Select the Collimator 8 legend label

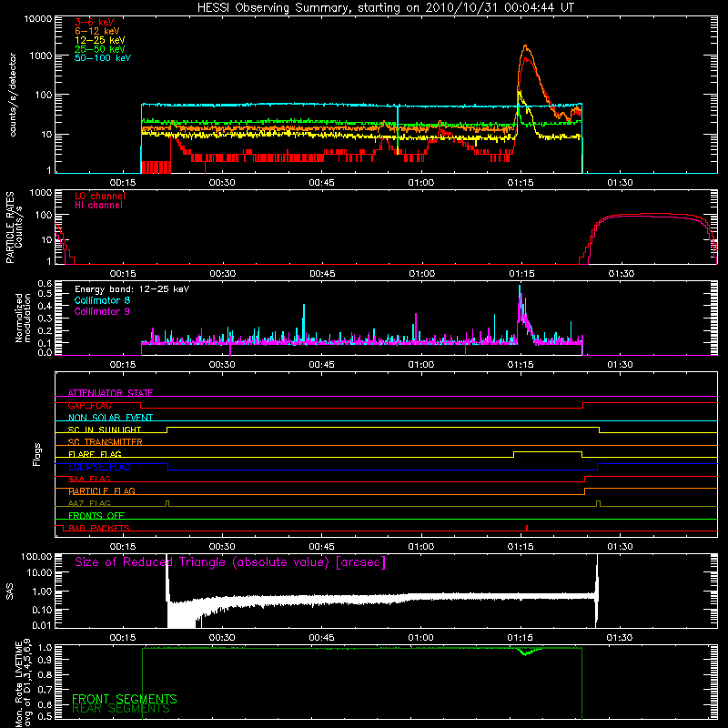102,300
